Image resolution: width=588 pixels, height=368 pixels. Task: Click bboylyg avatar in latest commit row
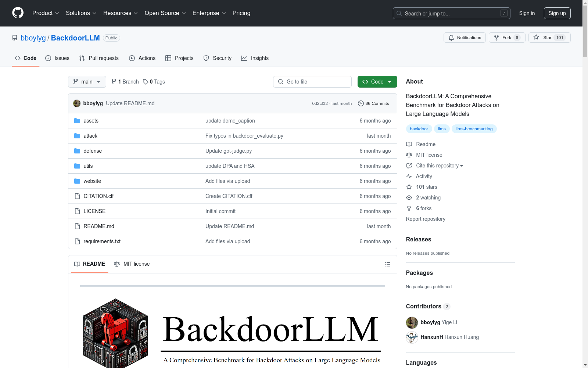(x=77, y=103)
